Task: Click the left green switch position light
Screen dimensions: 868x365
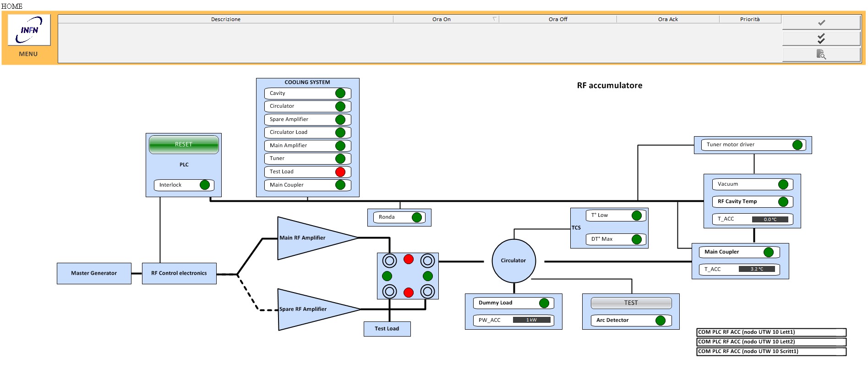Action: click(387, 276)
